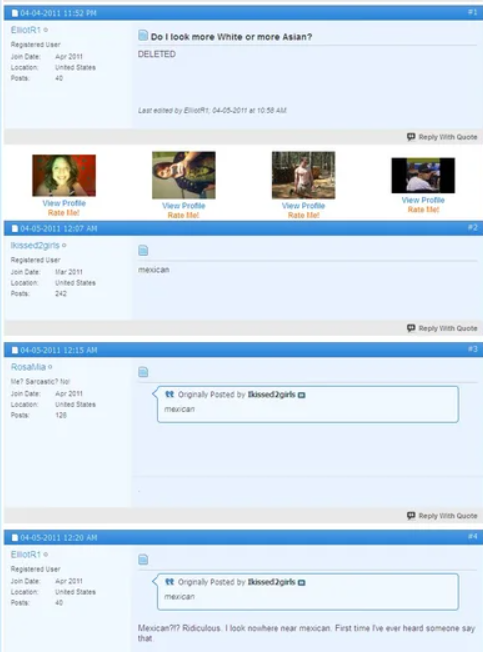
Task: Click the post icon in mexican reply #2
Action: pyautogui.click(x=143, y=250)
